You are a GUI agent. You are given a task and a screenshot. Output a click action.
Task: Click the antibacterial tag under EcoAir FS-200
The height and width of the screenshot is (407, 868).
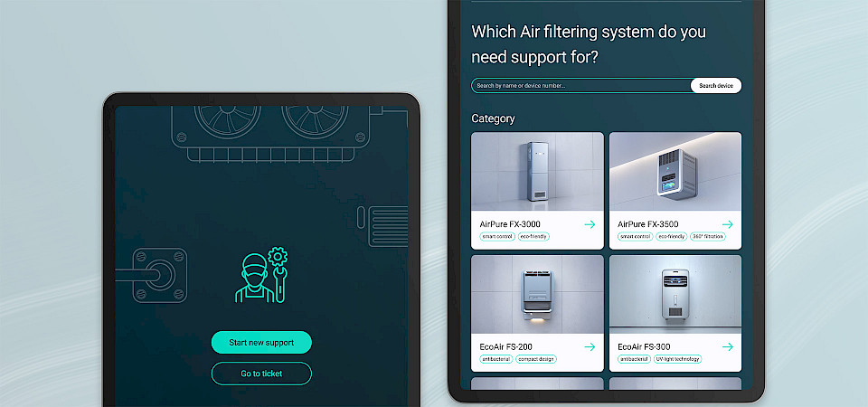[496, 359]
